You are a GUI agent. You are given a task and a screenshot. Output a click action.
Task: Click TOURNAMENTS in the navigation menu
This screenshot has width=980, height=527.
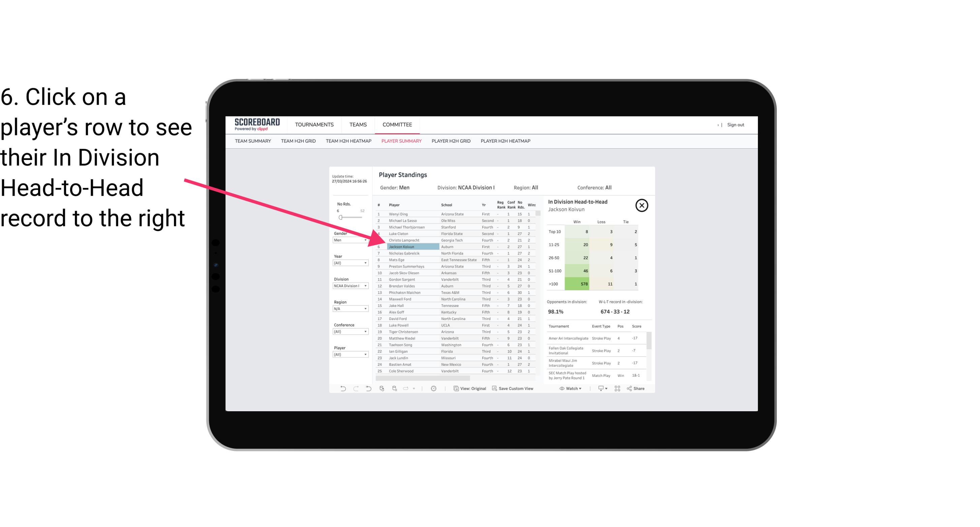314,125
